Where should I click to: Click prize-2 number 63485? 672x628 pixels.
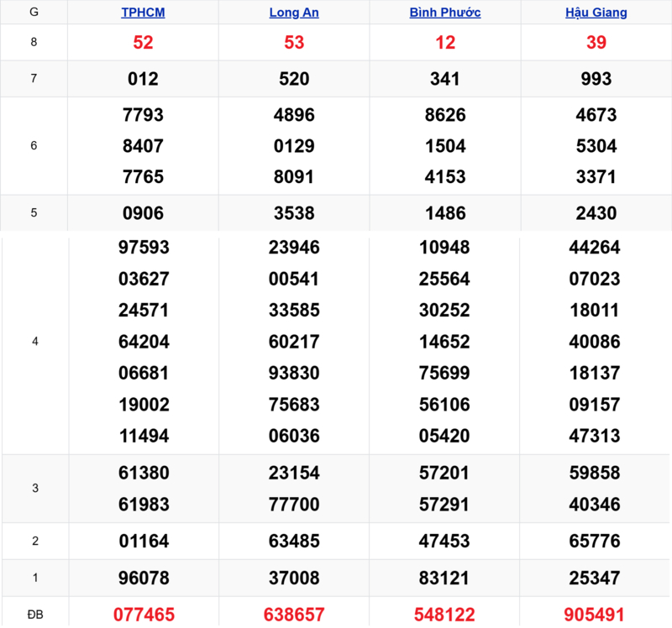click(294, 541)
